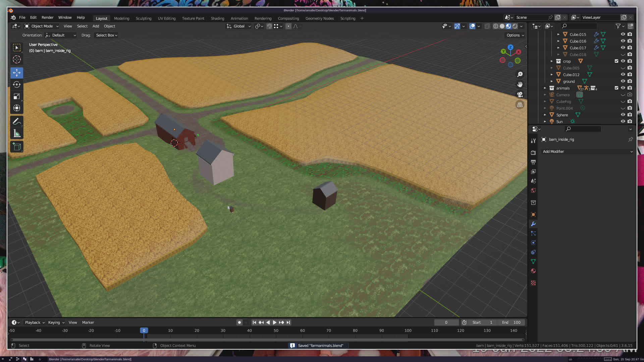The width and height of the screenshot is (644, 362).
Task: Open the Keying popover in timeline
Action: coord(56,322)
